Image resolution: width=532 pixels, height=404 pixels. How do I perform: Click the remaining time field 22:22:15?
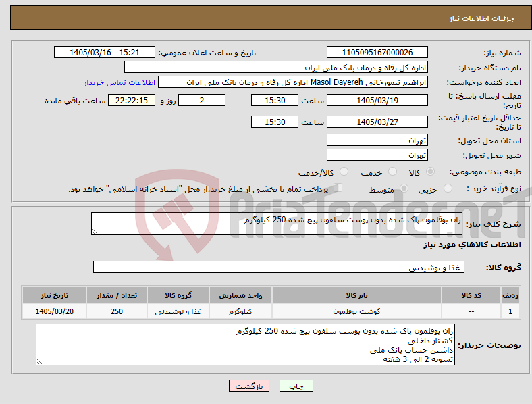pyautogui.click(x=132, y=100)
